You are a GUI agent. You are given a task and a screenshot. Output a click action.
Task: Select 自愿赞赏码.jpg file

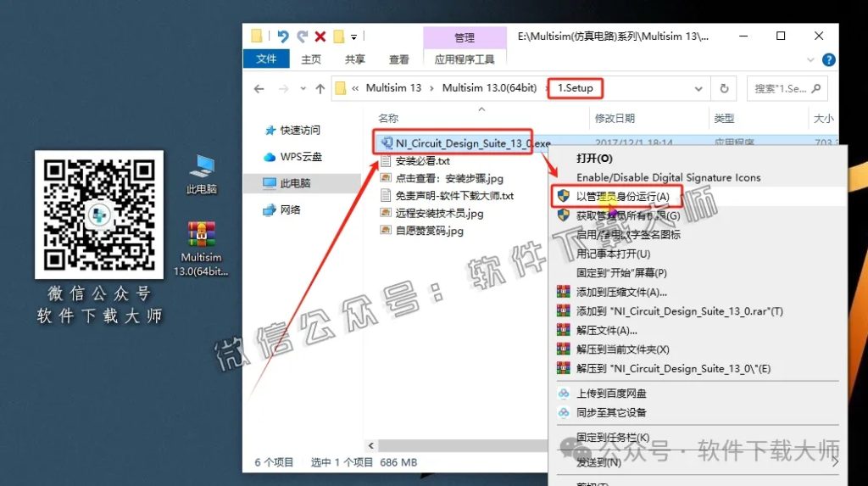429,231
